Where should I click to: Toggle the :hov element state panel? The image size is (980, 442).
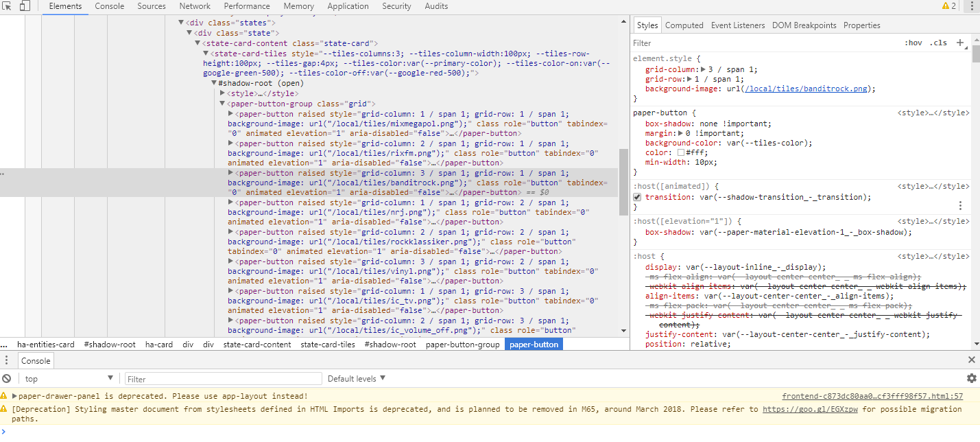pos(913,43)
